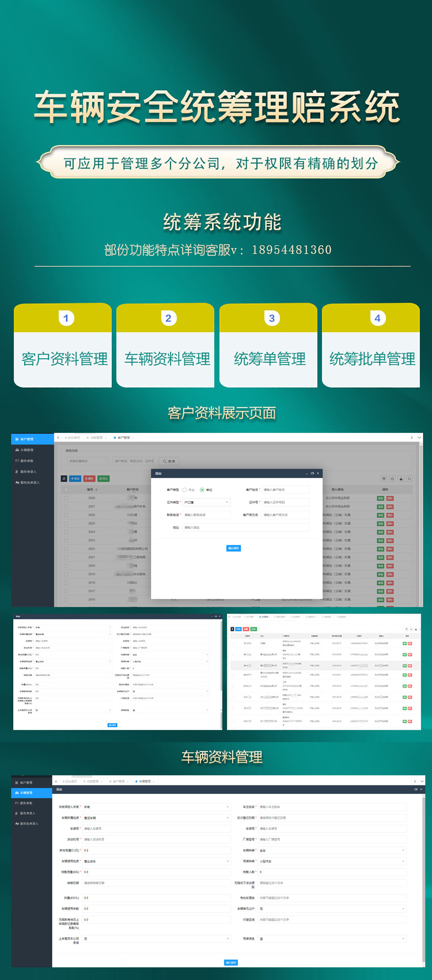Image resolution: width=432 pixels, height=980 pixels.
Task: Click the green 导出 button
Action: coord(104,479)
